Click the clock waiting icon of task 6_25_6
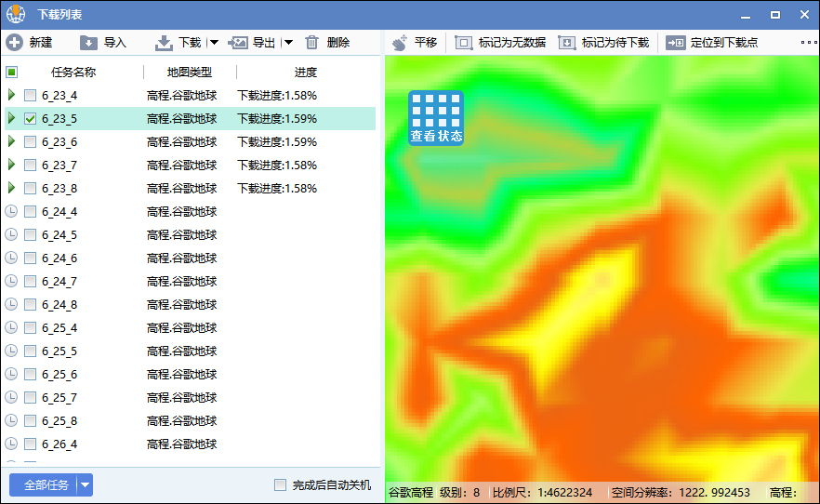Screen dimensions: 820x504 [11, 375]
